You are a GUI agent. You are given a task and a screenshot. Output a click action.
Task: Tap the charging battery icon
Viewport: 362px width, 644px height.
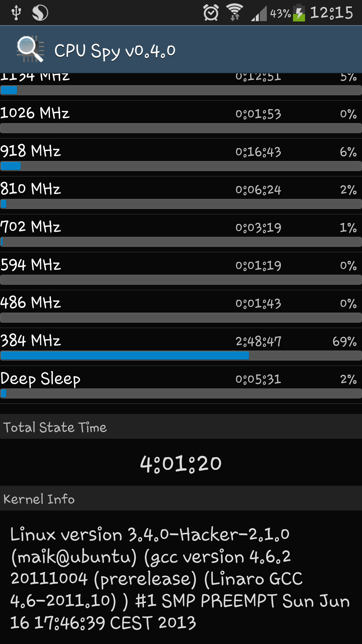click(x=299, y=13)
